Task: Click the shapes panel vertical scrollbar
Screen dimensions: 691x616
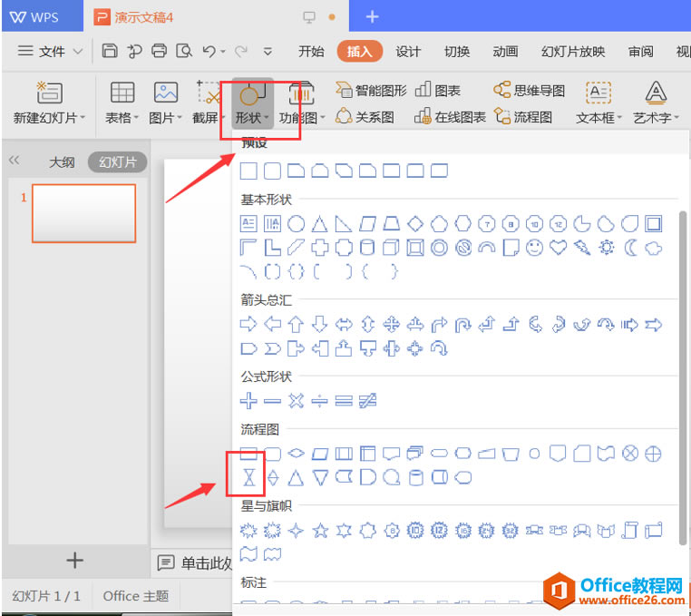Action: point(683,378)
